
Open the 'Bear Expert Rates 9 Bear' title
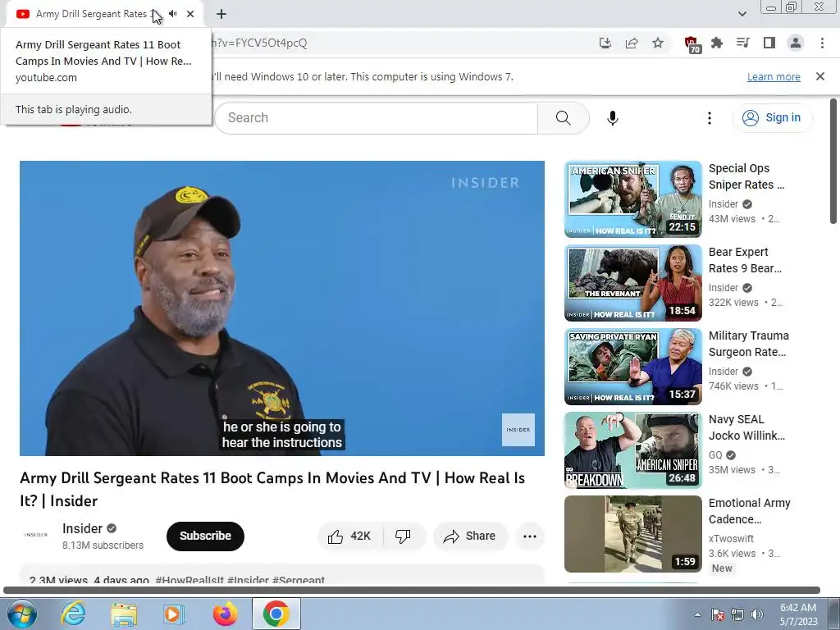pyautogui.click(x=745, y=260)
